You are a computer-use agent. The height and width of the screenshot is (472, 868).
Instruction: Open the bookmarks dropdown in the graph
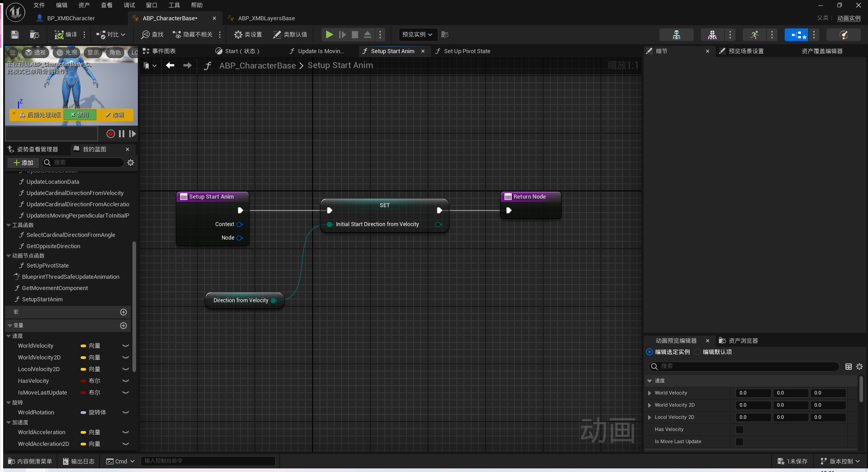150,66
